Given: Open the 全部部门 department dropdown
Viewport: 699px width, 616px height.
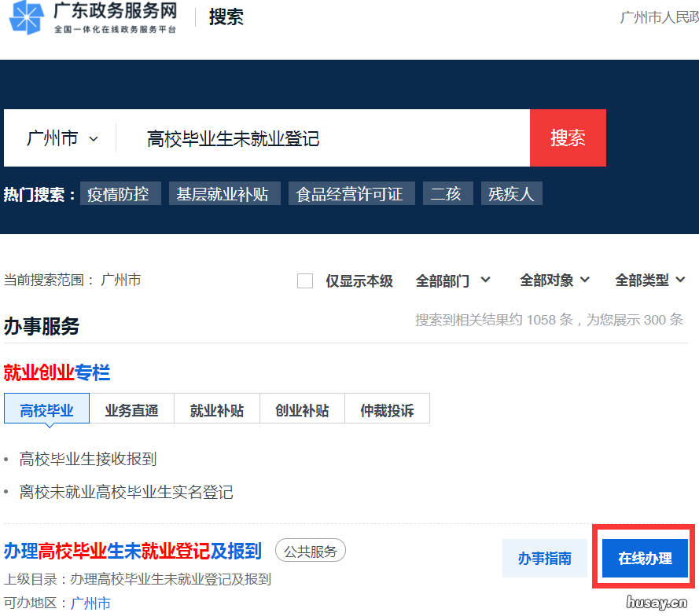Looking at the screenshot, I should click(453, 280).
